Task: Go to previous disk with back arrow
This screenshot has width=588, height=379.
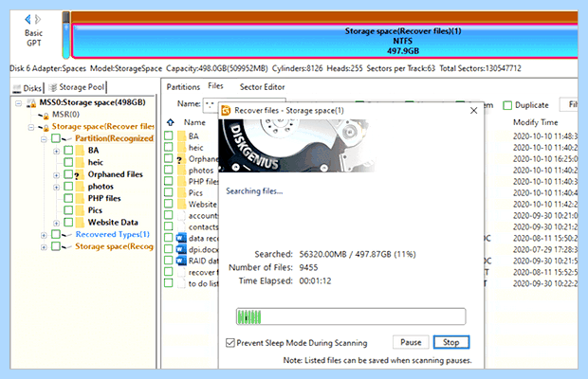Action: pyautogui.click(x=28, y=19)
